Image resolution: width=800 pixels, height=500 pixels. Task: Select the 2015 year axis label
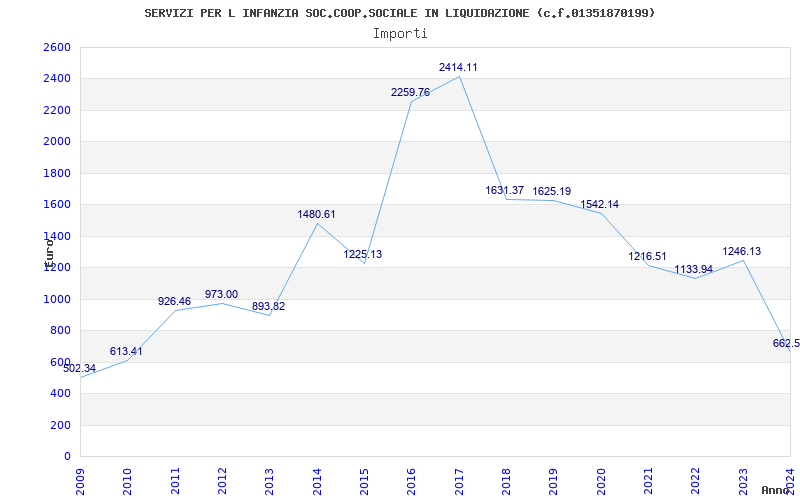(364, 481)
